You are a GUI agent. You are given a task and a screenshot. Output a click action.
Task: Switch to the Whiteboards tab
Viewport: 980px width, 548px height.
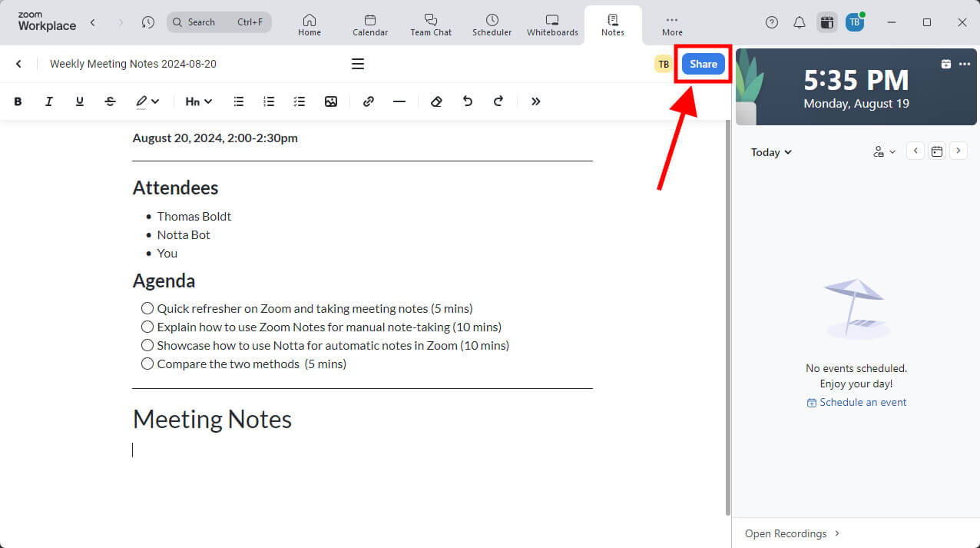pos(552,25)
